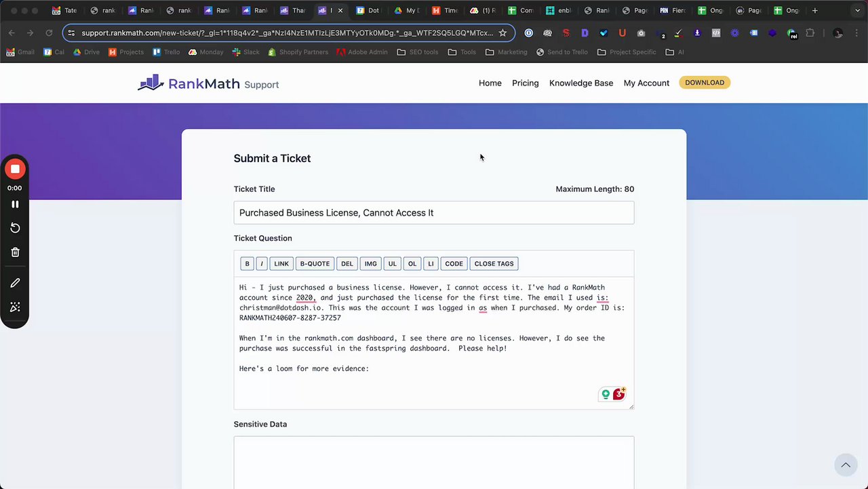Insert blockquote with B-QUOTE button

tap(315, 264)
